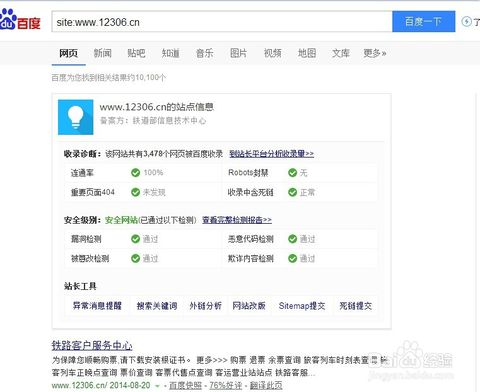The image size is (480, 392).
Task: Click the www.12306.cn的站点信息 title
Action: (x=156, y=107)
